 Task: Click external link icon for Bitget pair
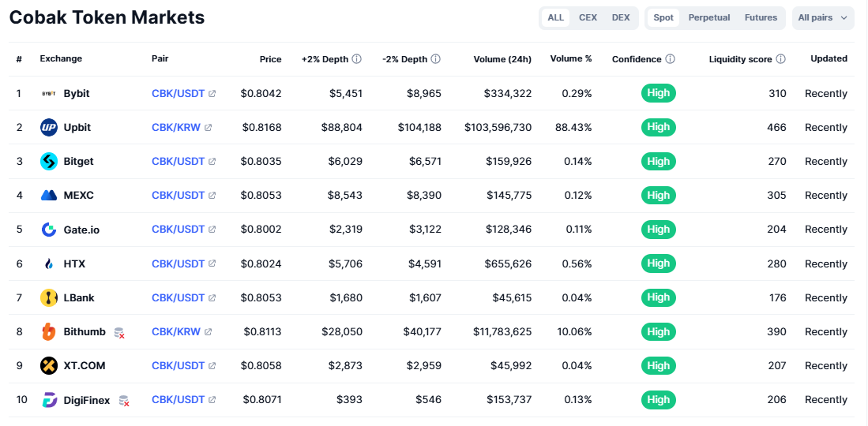pos(212,162)
